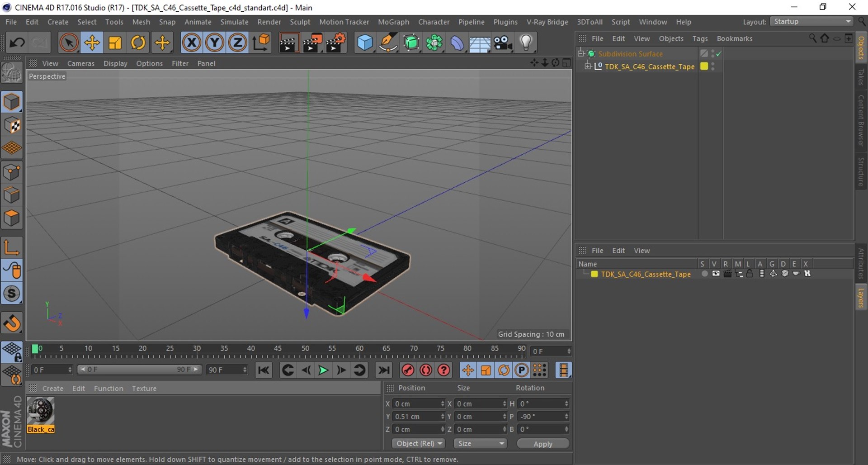Open the Layout Startup dropdown
This screenshot has width=868, height=465.
point(811,22)
